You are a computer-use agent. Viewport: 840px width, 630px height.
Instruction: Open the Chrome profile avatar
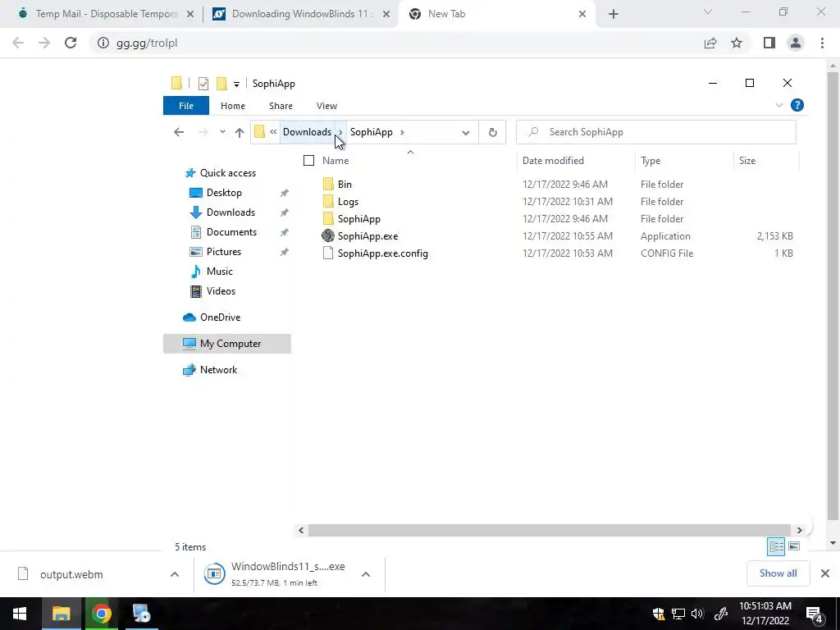pos(796,43)
